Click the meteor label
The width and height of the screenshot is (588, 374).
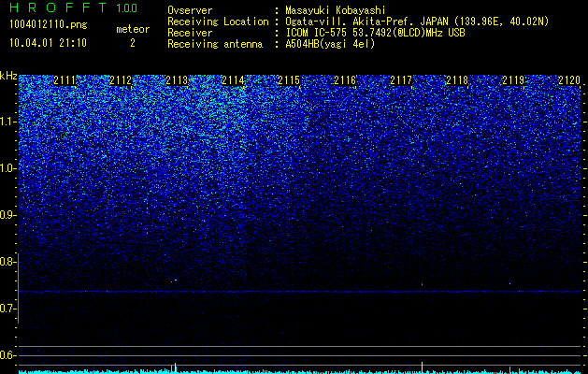tap(133, 29)
